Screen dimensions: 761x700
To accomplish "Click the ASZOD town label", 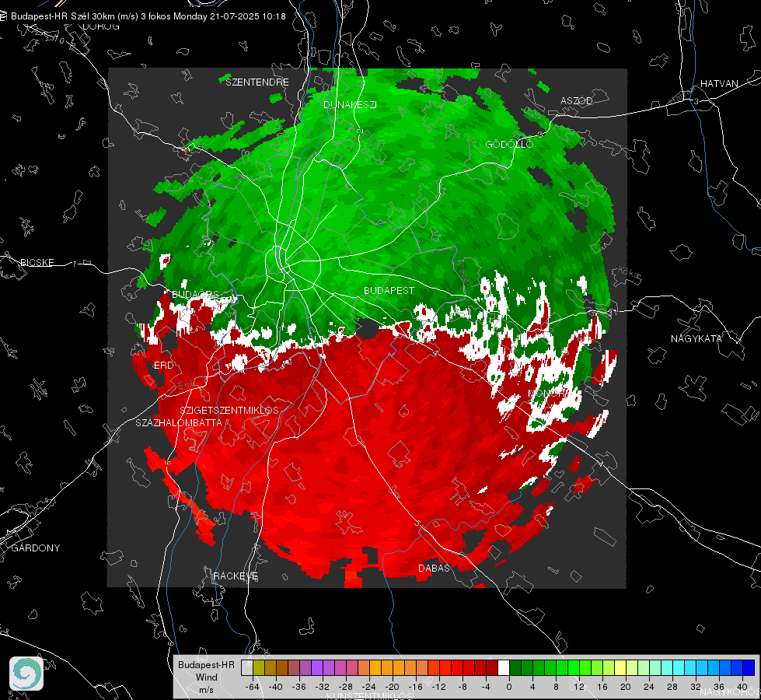I will tap(577, 100).
